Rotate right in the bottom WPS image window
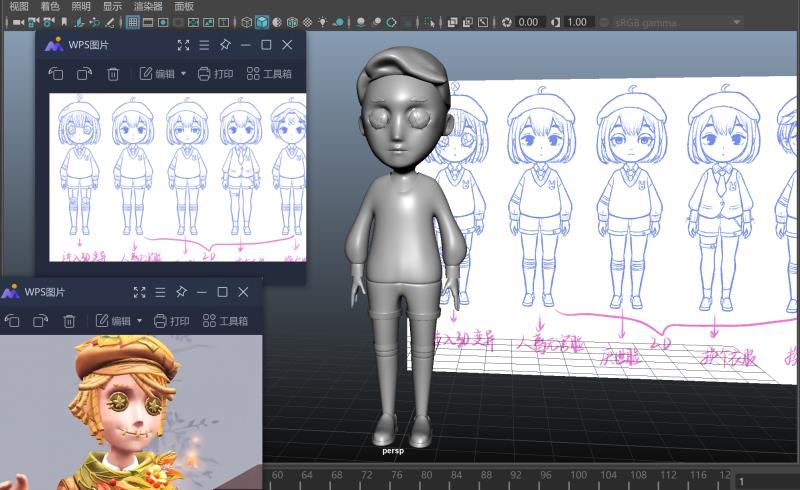This screenshot has width=800, height=490. coord(40,321)
